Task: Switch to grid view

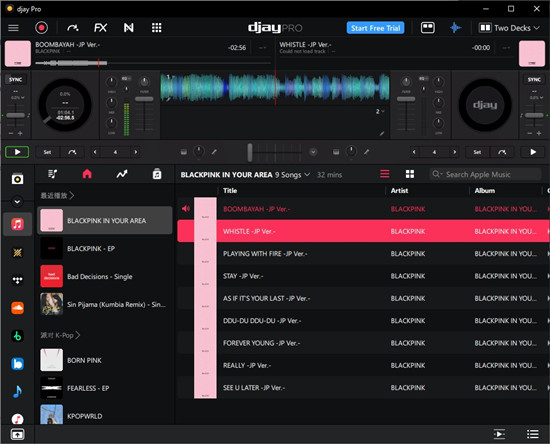Action: 410,174
